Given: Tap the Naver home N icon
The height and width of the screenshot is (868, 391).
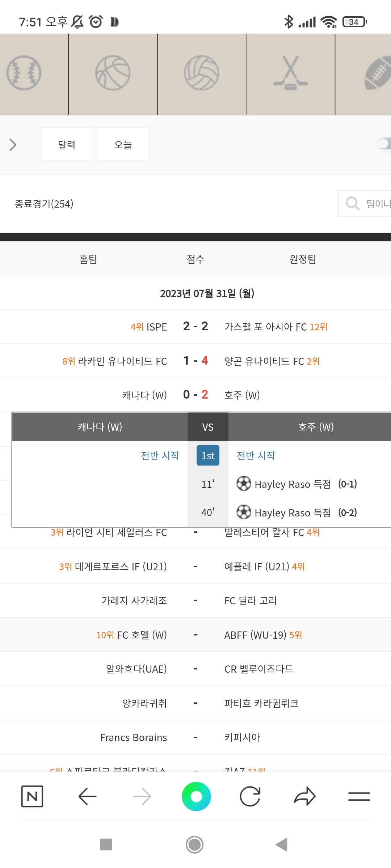Looking at the screenshot, I should tap(32, 796).
